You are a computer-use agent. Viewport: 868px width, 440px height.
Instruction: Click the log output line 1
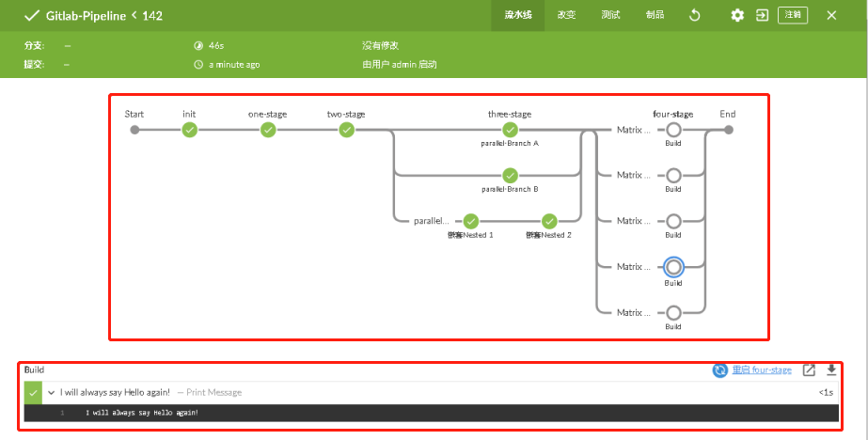point(432,413)
